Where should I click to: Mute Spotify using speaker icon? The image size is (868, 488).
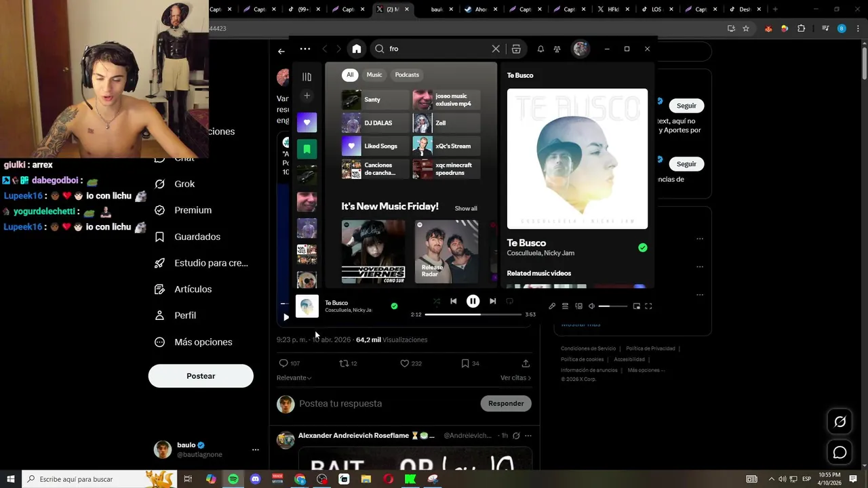pos(591,306)
